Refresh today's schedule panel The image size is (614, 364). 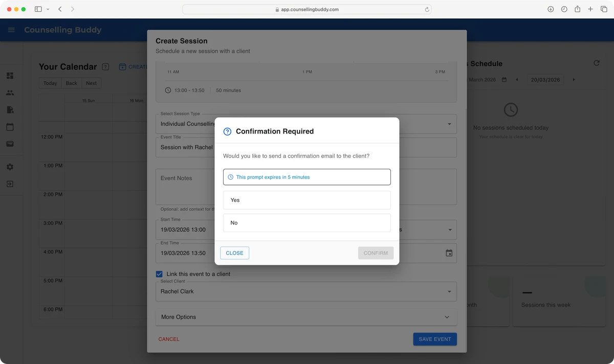[x=596, y=63]
